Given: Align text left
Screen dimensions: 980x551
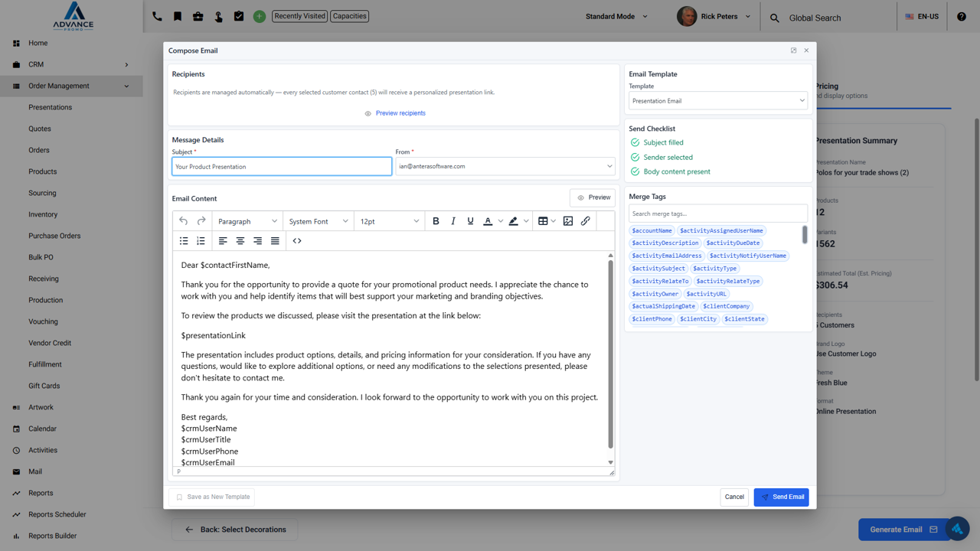Looking at the screenshot, I should coord(223,241).
